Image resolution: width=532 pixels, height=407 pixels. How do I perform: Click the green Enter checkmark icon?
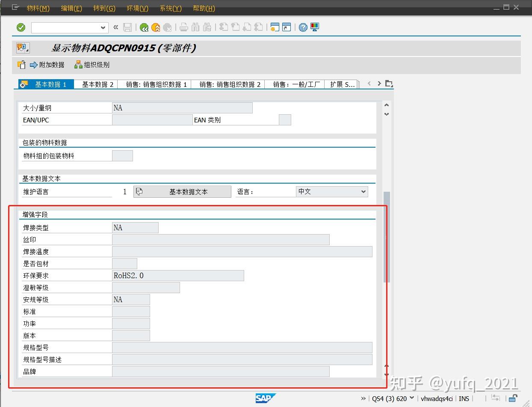click(21, 27)
